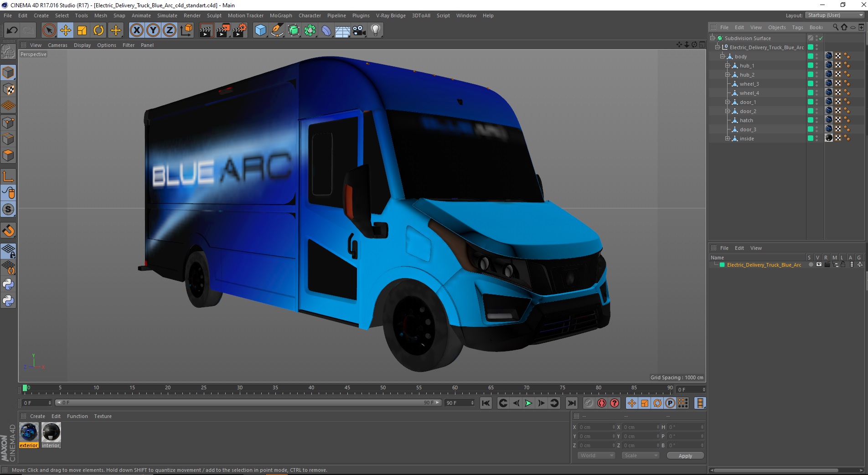
Task: Toggle body layer color square
Action: tap(811, 56)
